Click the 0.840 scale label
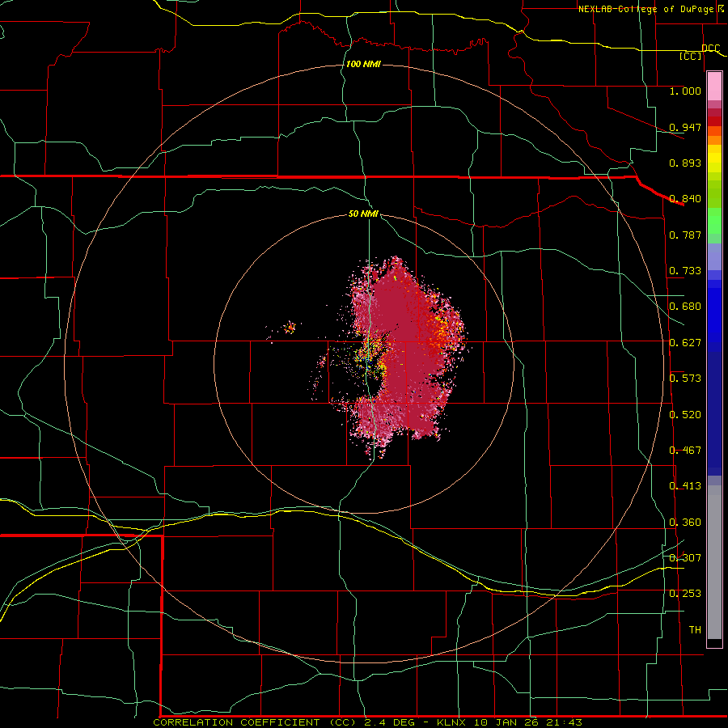 [x=685, y=199]
